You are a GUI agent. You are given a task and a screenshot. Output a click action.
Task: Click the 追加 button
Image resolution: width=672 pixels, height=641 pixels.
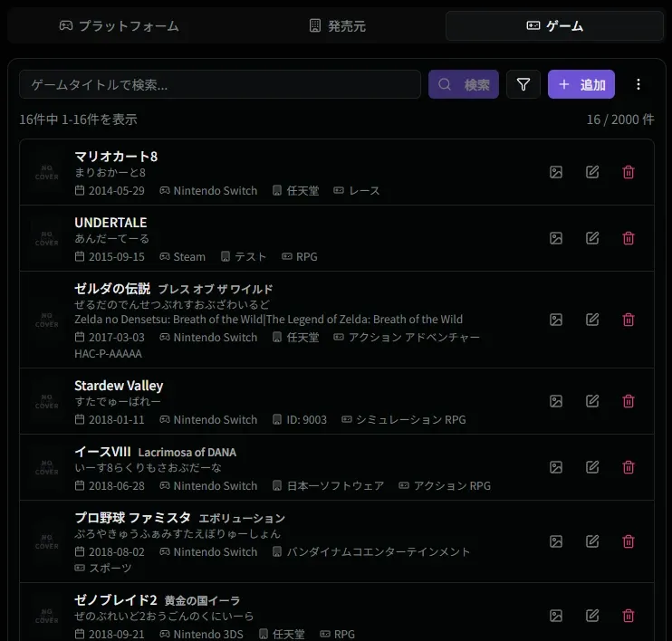581,84
